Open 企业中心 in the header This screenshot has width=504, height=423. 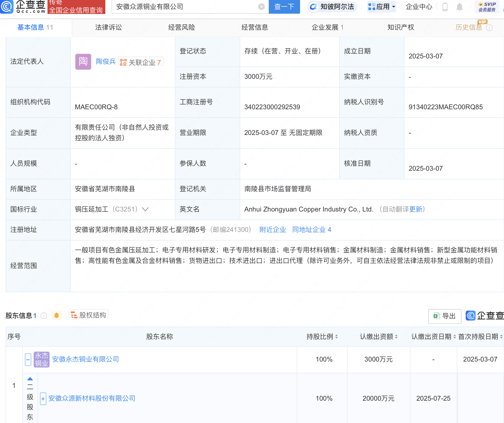coord(419,7)
